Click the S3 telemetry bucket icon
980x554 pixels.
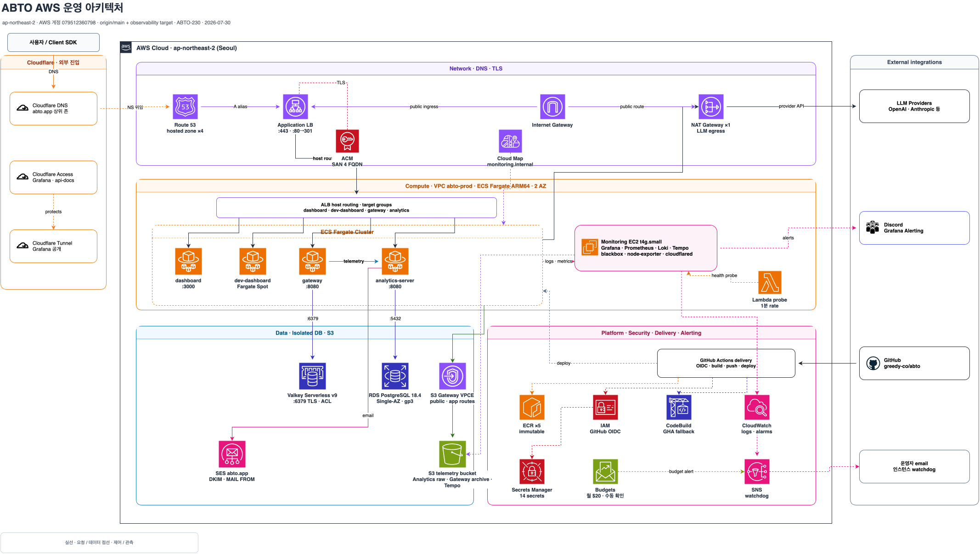coord(452,454)
